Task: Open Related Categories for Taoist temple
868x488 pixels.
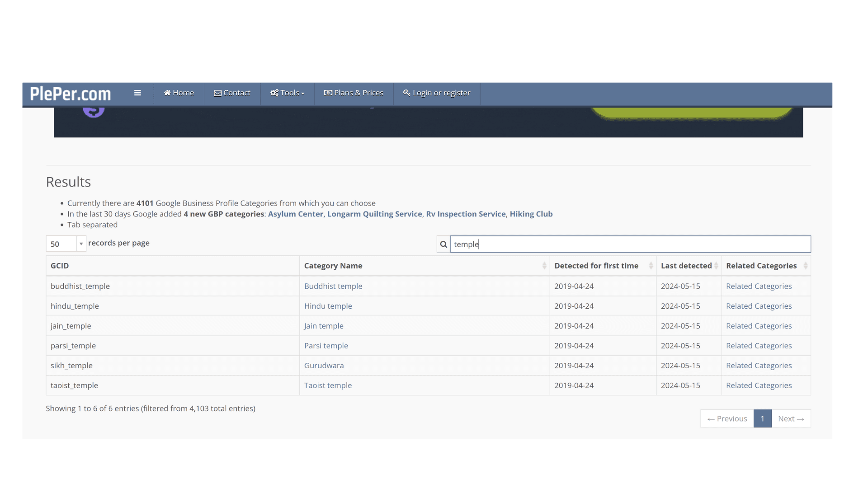Action: pyautogui.click(x=759, y=386)
